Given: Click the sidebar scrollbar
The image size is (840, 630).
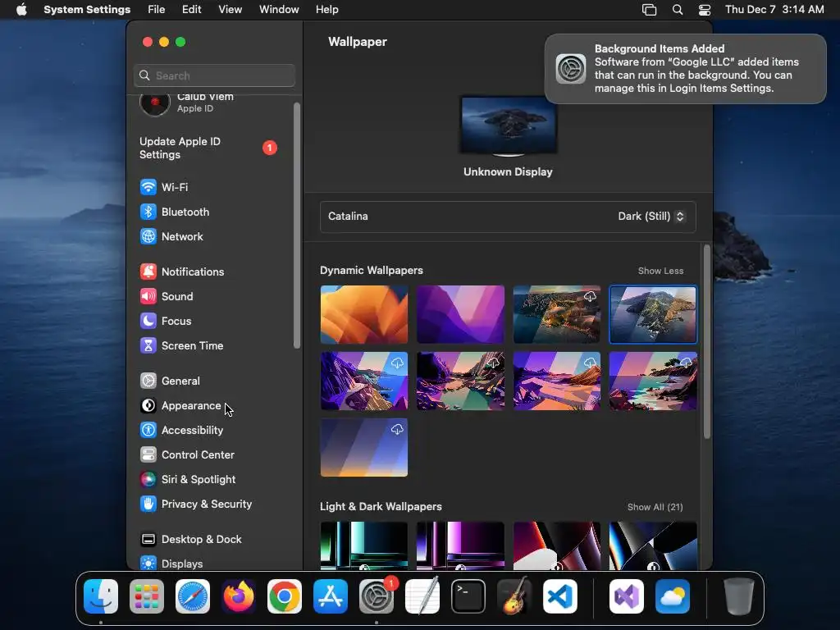Looking at the screenshot, I should click(297, 226).
